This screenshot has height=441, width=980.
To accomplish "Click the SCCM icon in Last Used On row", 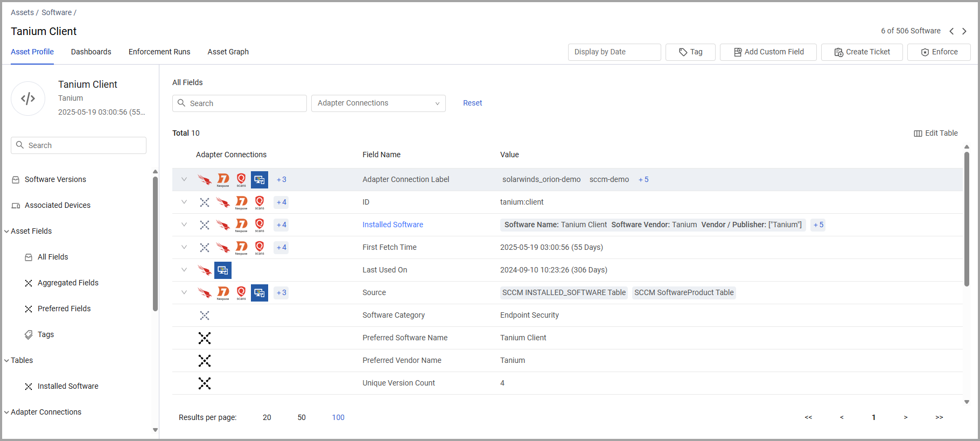I will tap(223, 270).
